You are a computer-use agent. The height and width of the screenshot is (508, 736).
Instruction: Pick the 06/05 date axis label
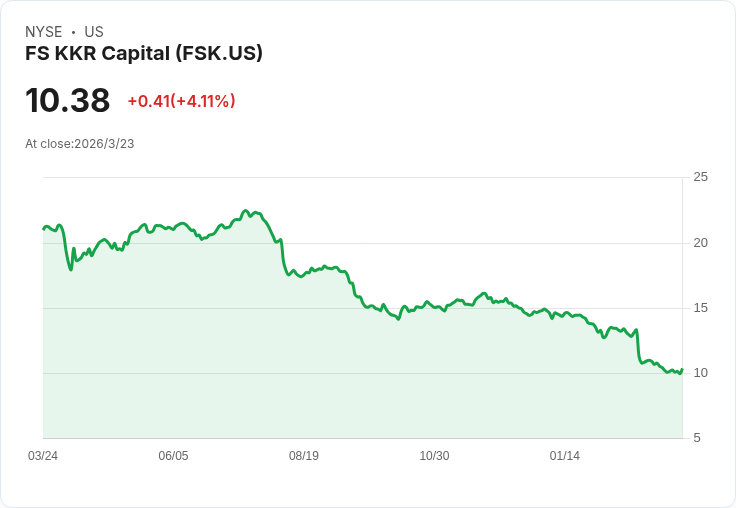click(173, 456)
